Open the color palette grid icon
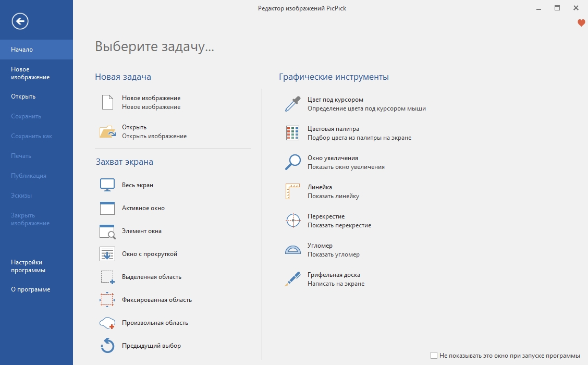Viewport: 588px width, 365px height. pos(293,133)
